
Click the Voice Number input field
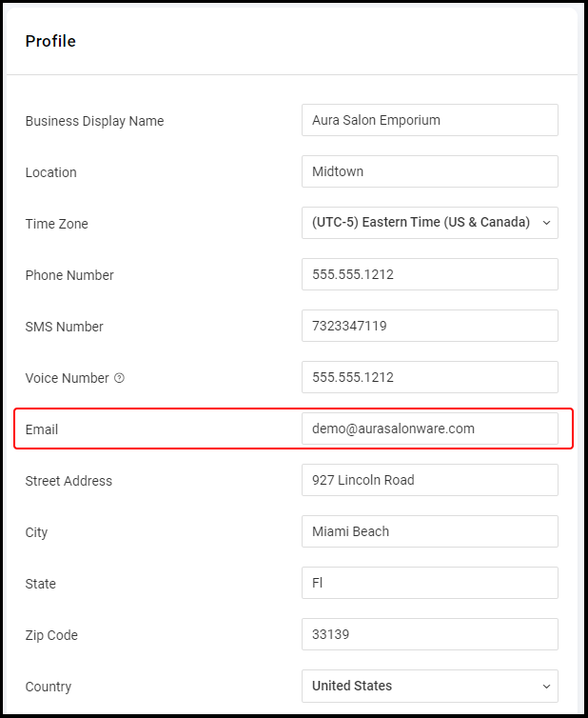click(x=430, y=377)
